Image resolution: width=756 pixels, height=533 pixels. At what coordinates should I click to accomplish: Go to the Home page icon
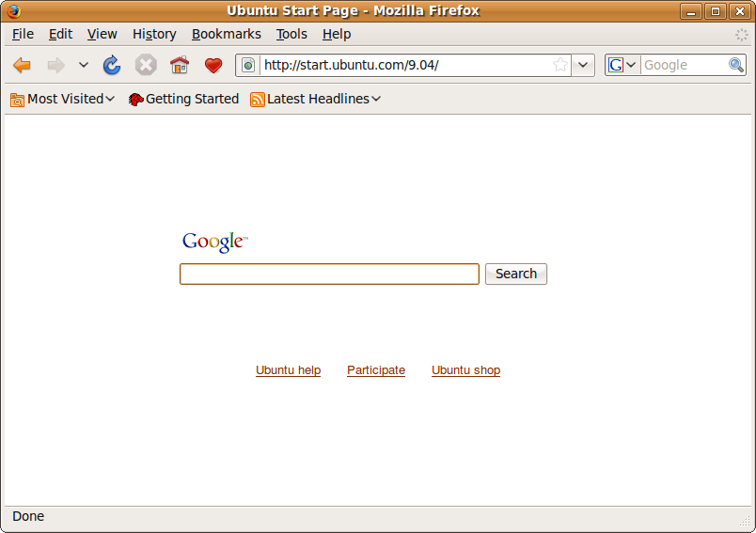[x=179, y=65]
